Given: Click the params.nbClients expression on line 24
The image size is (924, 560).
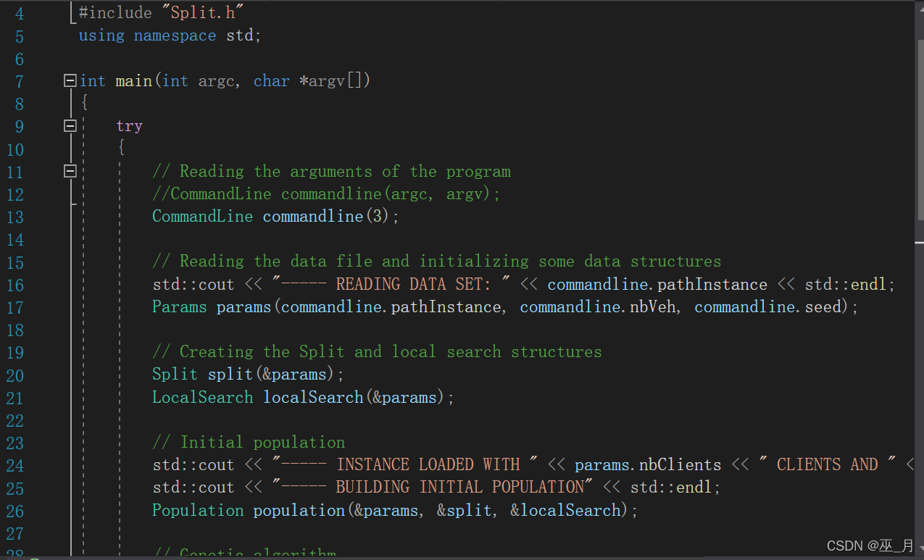Looking at the screenshot, I should (x=645, y=464).
